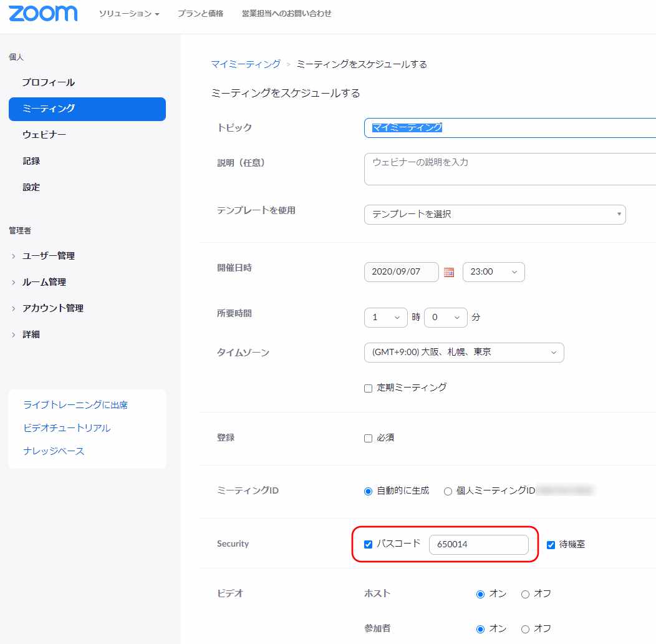This screenshot has width=656, height=644.
Task: Open the 23:00 start time dropdown
Action: [x=493, y=272]
